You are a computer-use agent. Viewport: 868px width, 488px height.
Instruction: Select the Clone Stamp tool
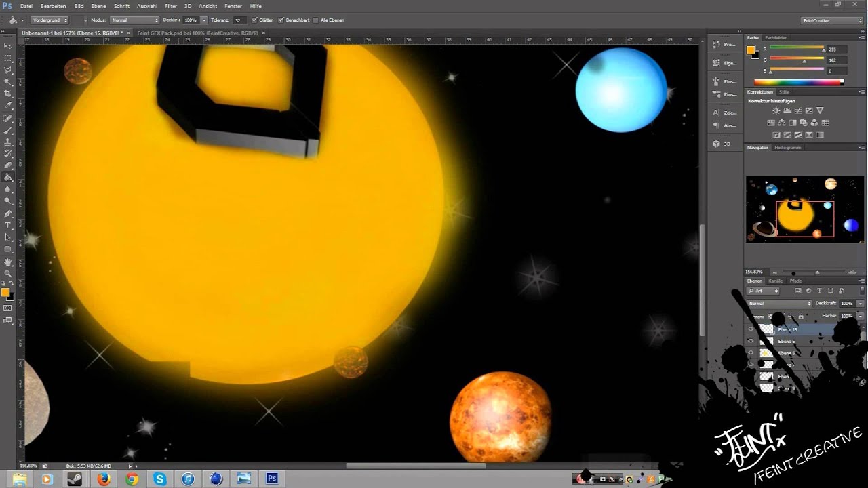[8, 142]
